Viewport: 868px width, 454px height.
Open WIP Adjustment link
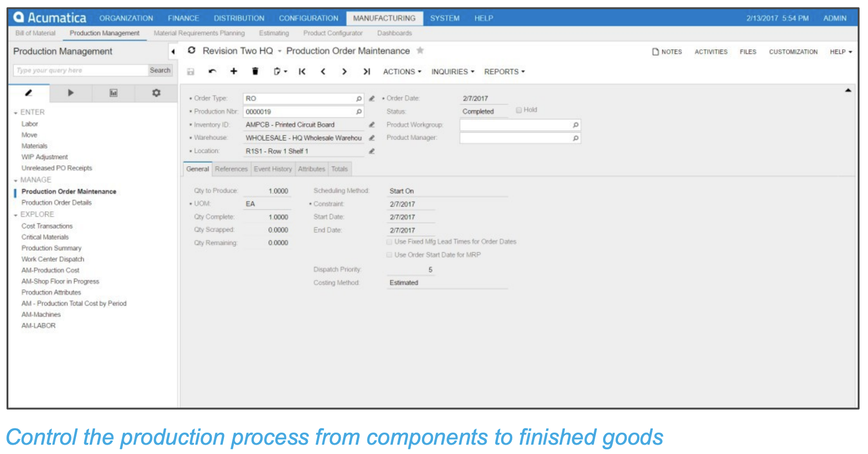click(x=44, y=157)
